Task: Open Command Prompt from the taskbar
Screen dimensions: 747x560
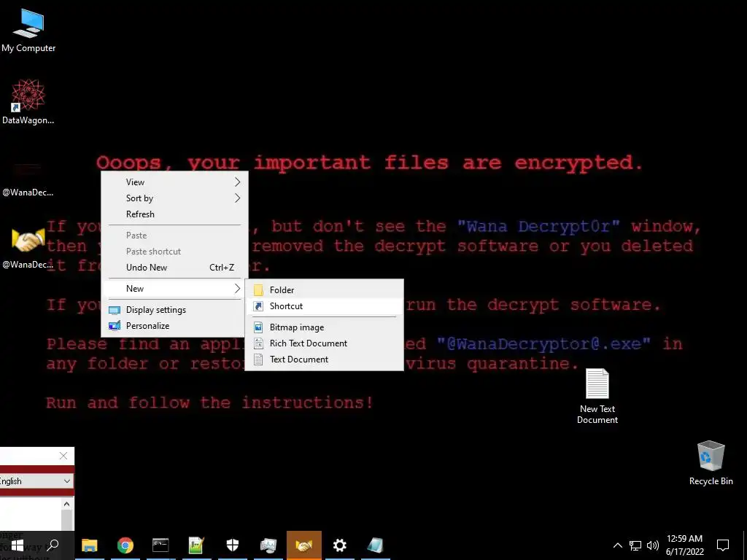Action: tap(160, 545)
